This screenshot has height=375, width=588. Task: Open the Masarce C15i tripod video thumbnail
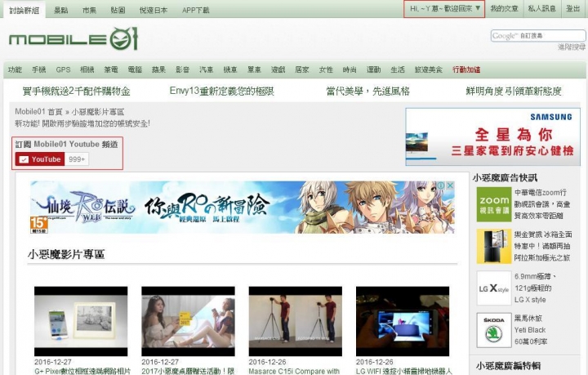coord(296,321)
